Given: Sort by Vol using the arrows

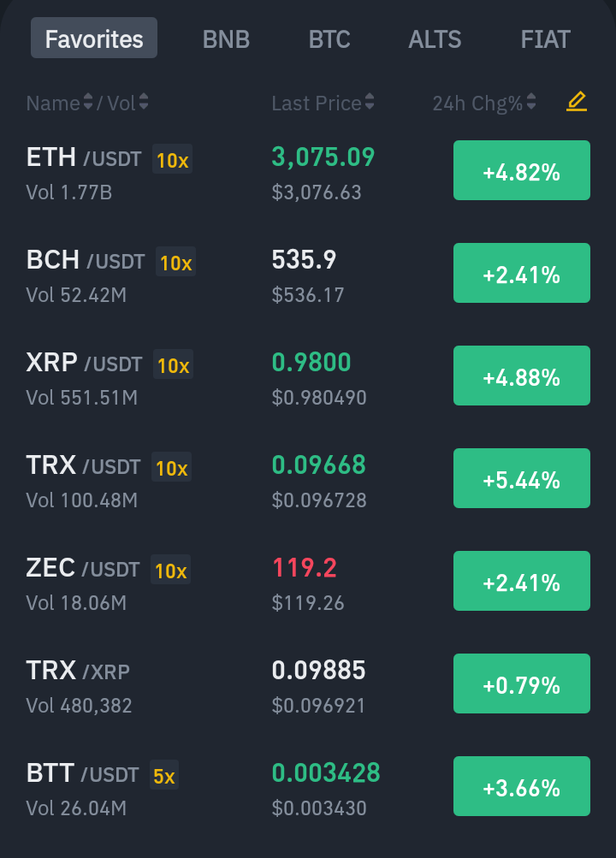Looking at the screenshot, I should tap(144, 102).
